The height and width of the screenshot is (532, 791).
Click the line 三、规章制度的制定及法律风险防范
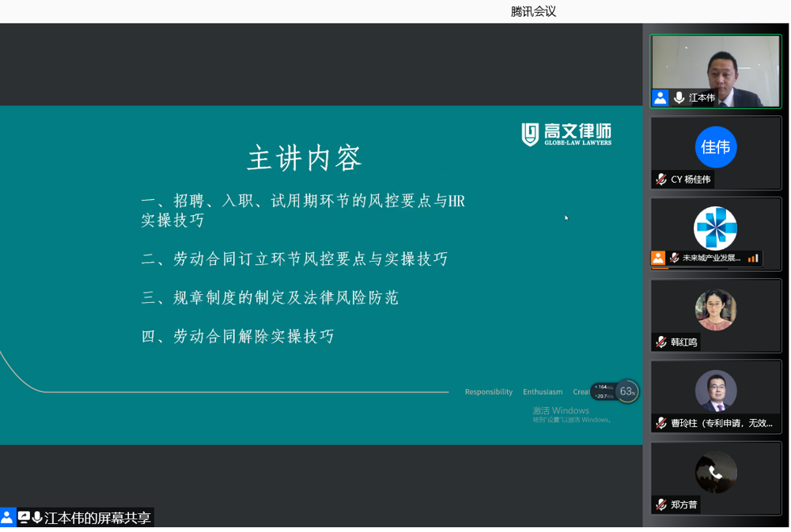(270, 297)
